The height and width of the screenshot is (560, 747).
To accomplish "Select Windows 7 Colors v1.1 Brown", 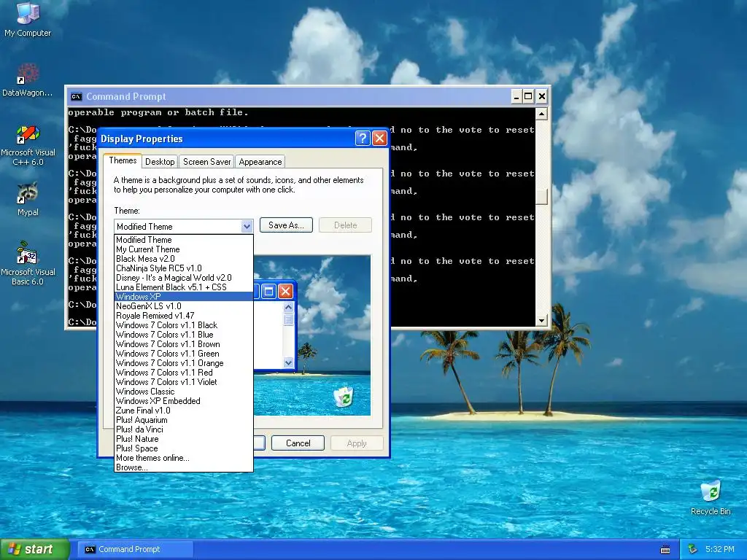I will click(x=184, y=344).
